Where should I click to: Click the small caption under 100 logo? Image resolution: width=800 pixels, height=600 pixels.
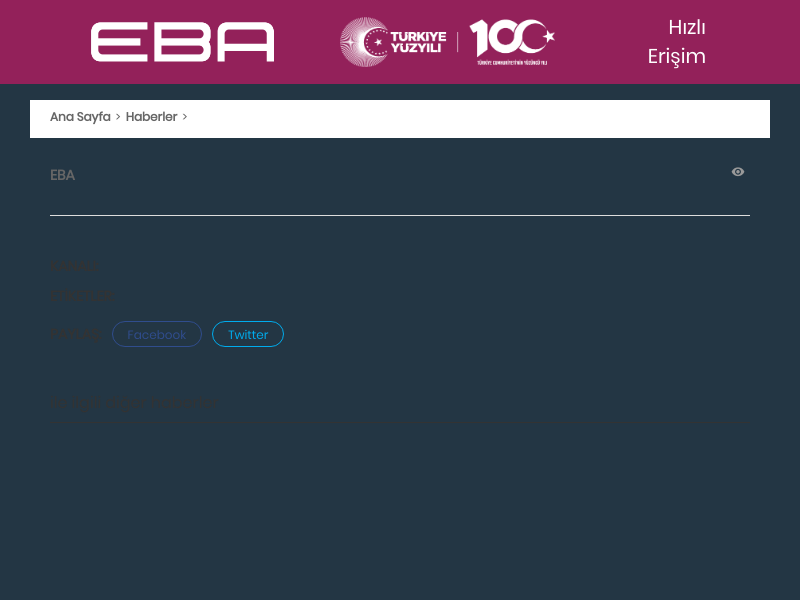[x=512, y=62]
